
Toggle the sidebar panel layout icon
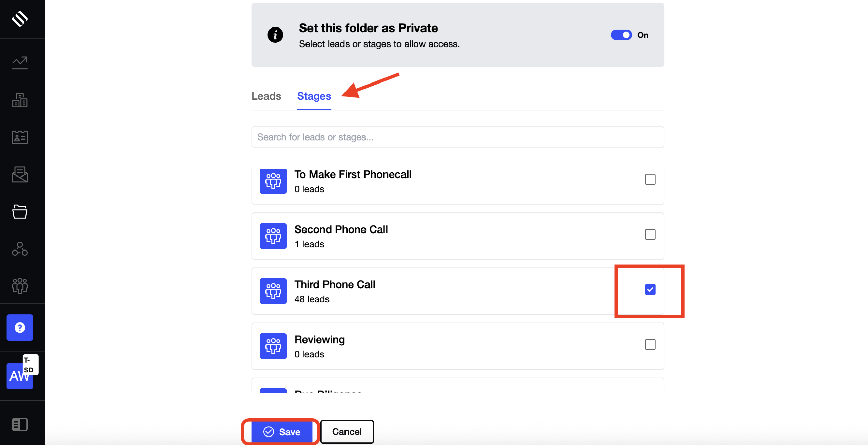pos(20,424)
